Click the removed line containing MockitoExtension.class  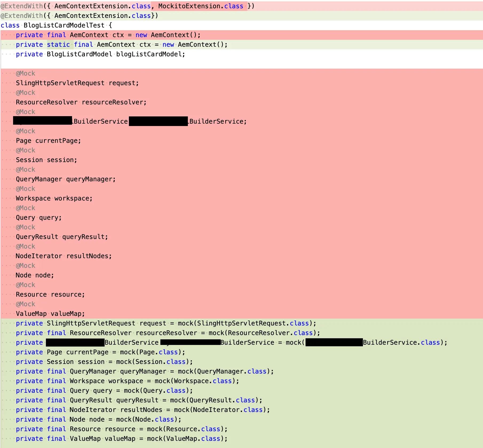pos(242,6)
